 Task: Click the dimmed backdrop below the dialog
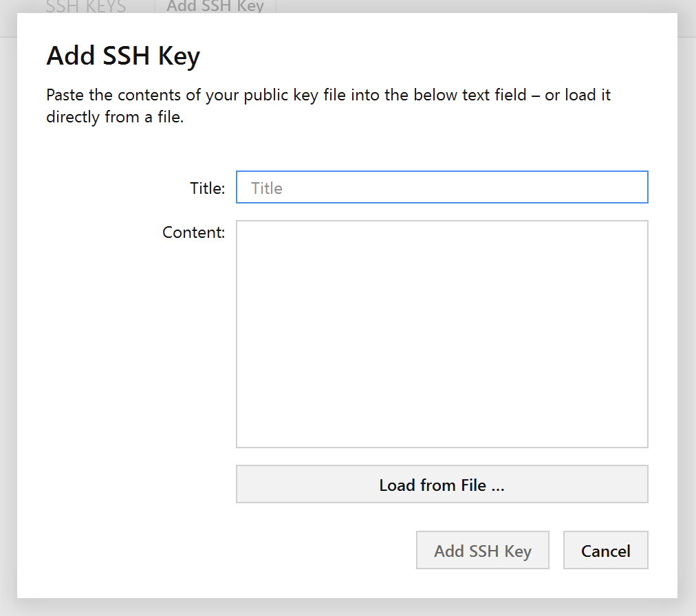tap(344, 608)
